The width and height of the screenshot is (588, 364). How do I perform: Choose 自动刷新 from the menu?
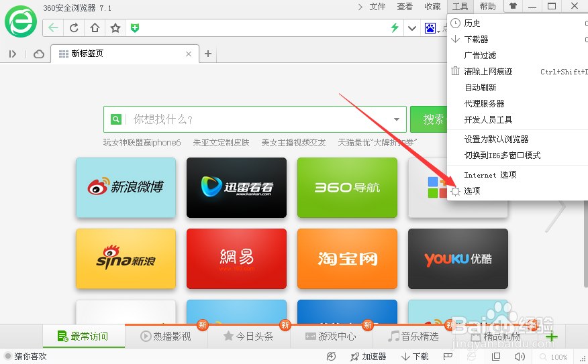tap(518, 88)
